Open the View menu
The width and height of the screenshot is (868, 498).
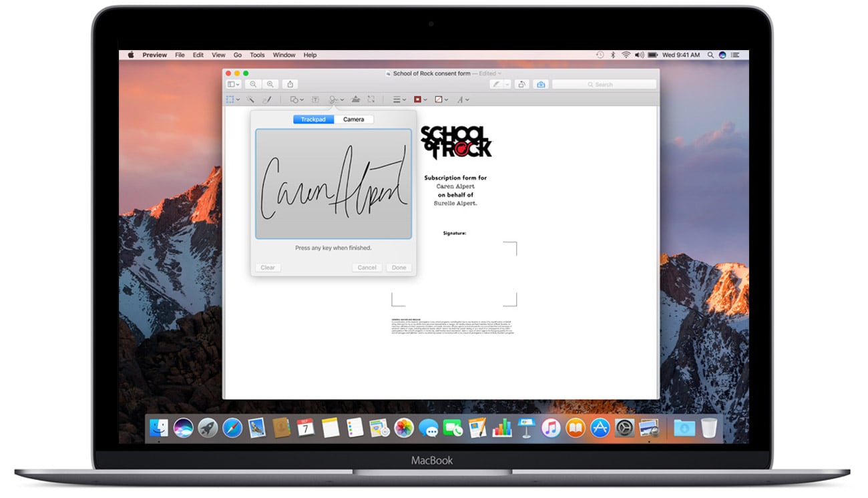click(218, 55)
